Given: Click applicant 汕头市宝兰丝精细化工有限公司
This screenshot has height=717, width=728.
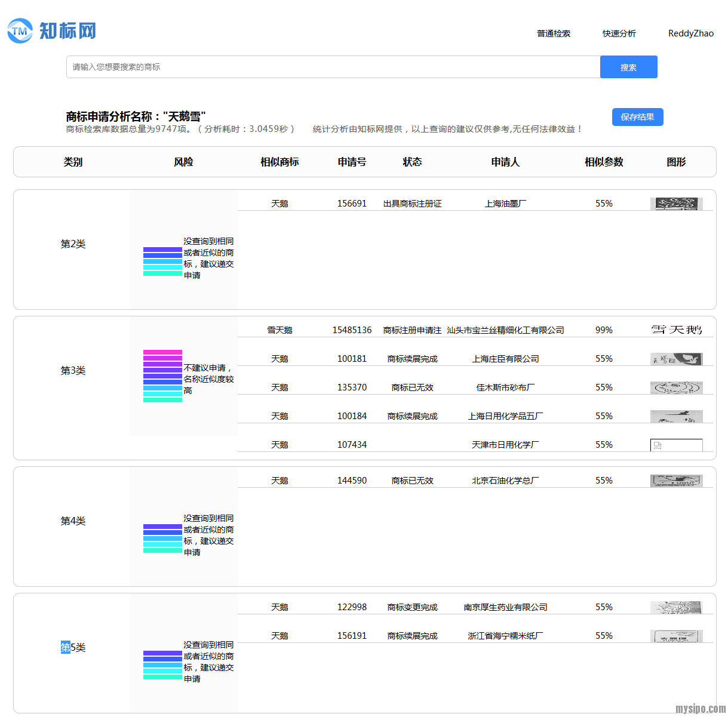Looking at the screenshot, I should (505, 330).
